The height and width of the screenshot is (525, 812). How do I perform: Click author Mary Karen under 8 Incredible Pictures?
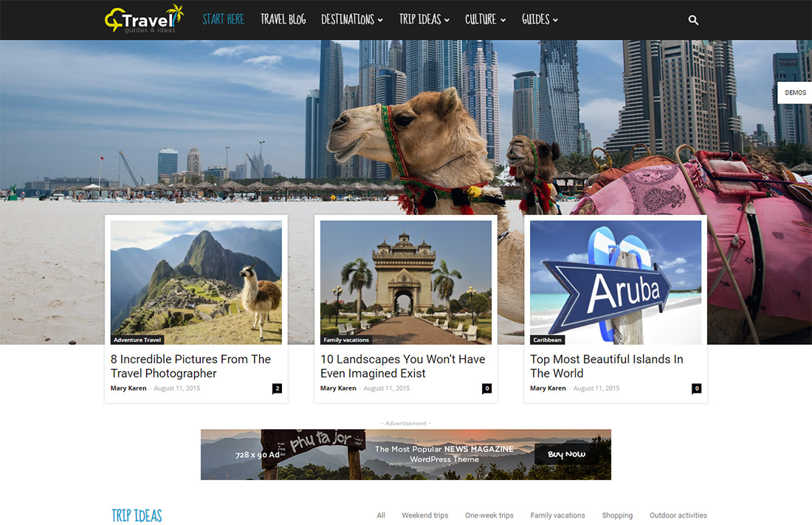[x=128, y=388]
